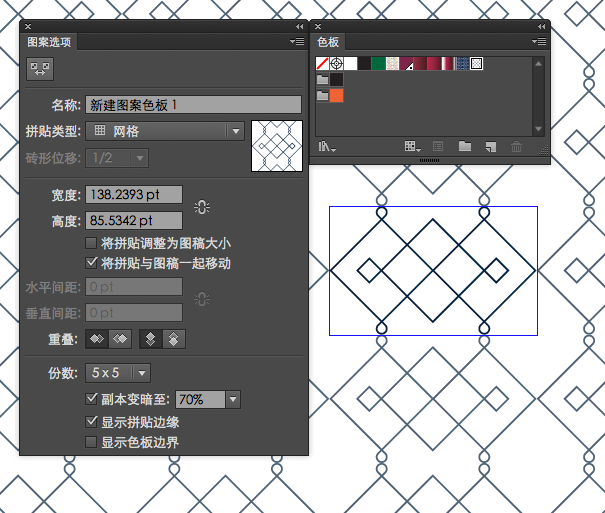This screenshot has height=513, width=605.
Task: Select top in front overlap option
Action: (x=150, y=339)
